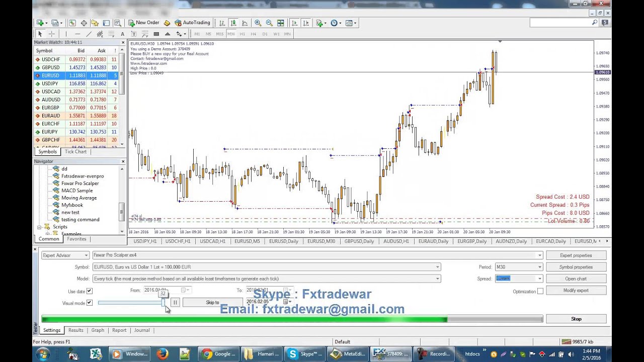This screenshot has width=644, height=362.
Task: Select the trendline drawing tool
Action: pos(89,34)
